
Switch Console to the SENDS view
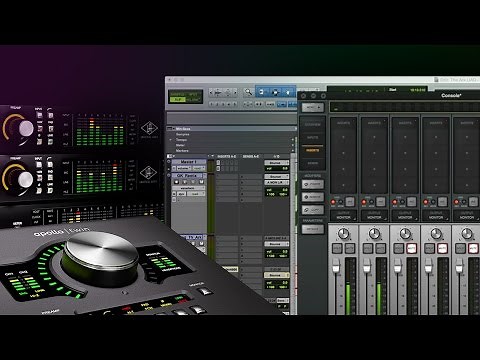(x=312, y=163)
